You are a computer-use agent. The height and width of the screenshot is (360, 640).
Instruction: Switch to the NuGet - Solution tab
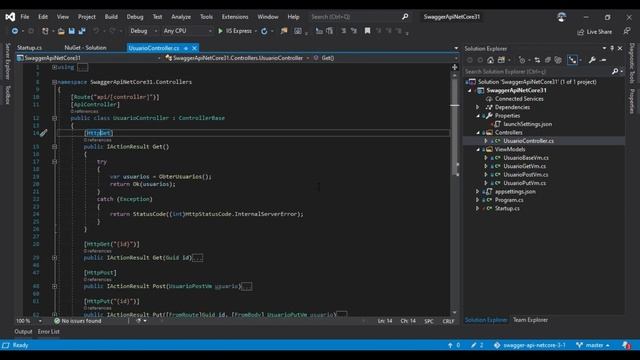coord(85,48)
